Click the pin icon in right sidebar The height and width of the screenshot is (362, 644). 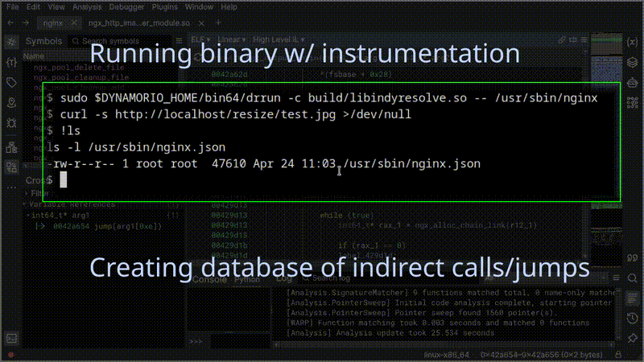click(x=633, y=338)
